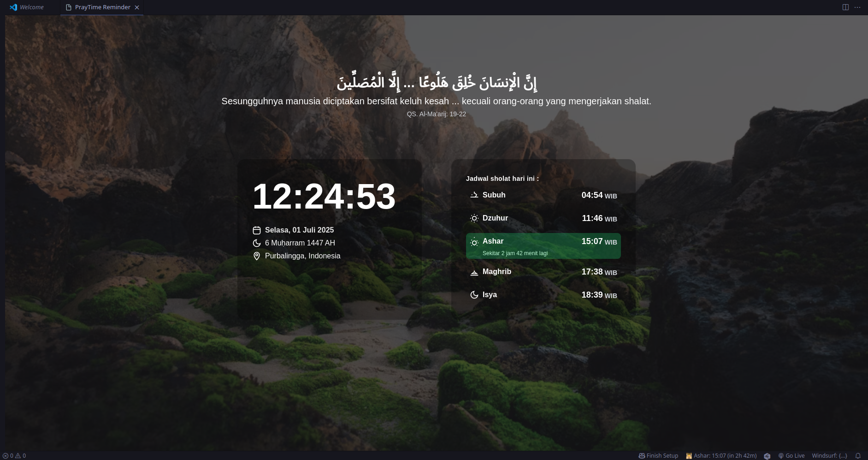
Task: Click the location pin icon beside Purbalingga
Action: 257,256
